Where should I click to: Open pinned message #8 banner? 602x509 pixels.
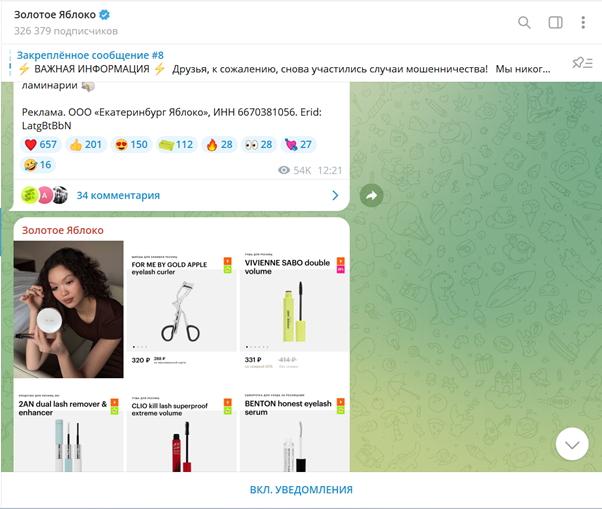(x=250, y=62)
